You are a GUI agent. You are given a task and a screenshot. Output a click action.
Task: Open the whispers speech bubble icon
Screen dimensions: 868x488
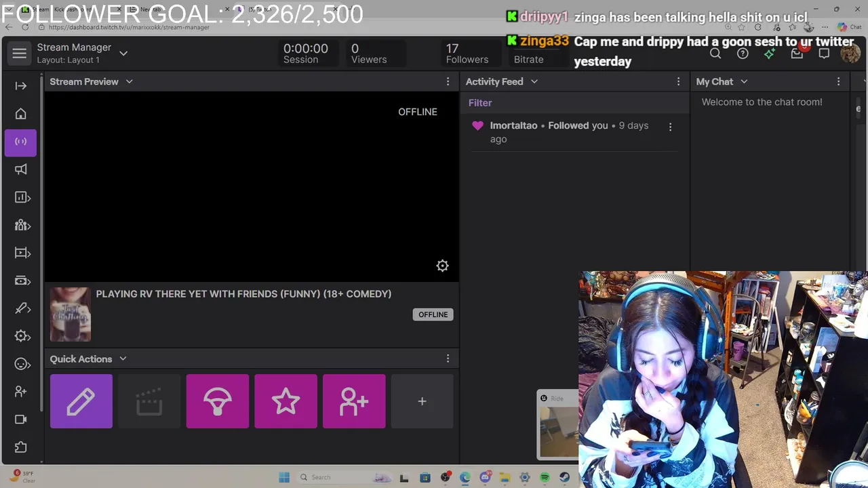(824, 54)
